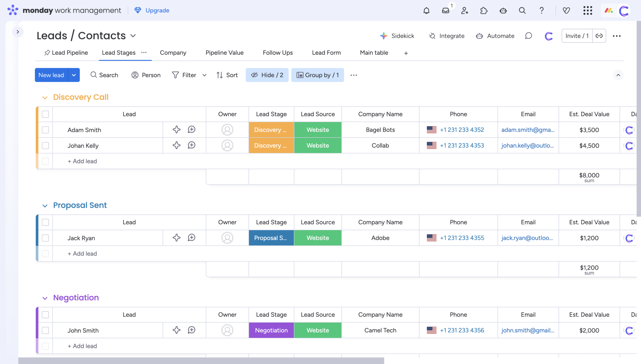Open the apps marketplace puzzle icon
This screenshot has height=364, width=641.
tap(484, 11)
